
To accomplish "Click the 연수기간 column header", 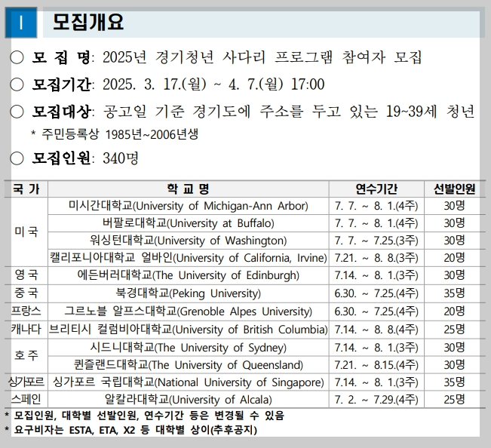I will 376,189.
